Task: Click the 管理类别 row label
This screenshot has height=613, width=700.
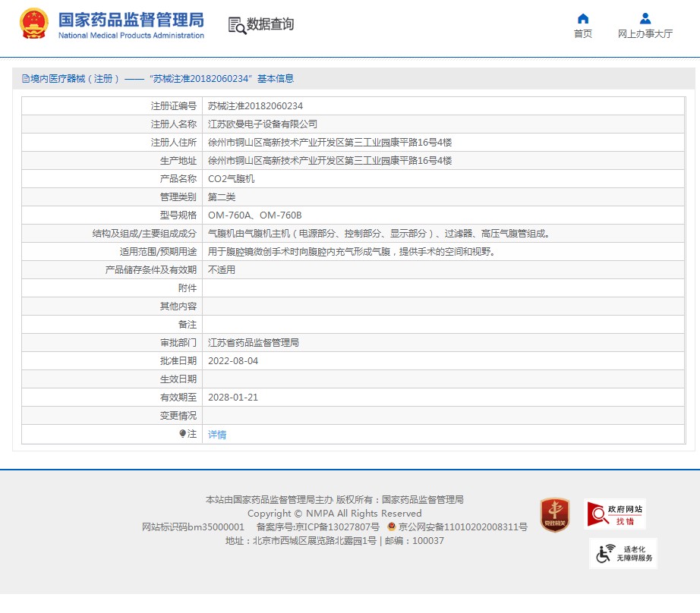Action: pyautogui.click(x=178, y=196)
